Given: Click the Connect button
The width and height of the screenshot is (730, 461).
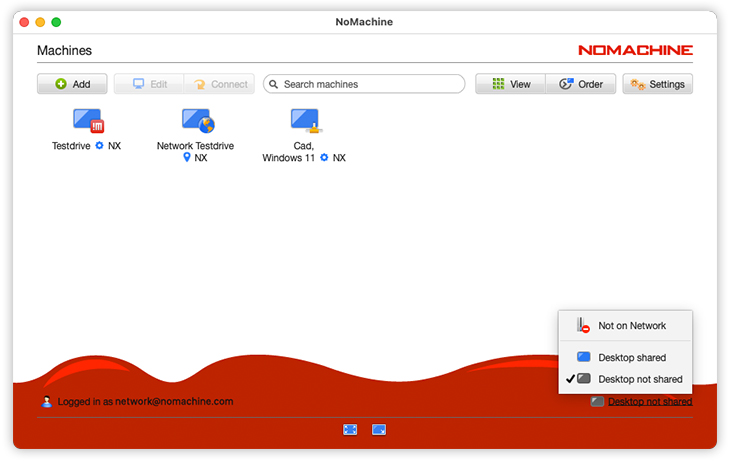Looking at the screenshot, I should click(x=219, y=84).
